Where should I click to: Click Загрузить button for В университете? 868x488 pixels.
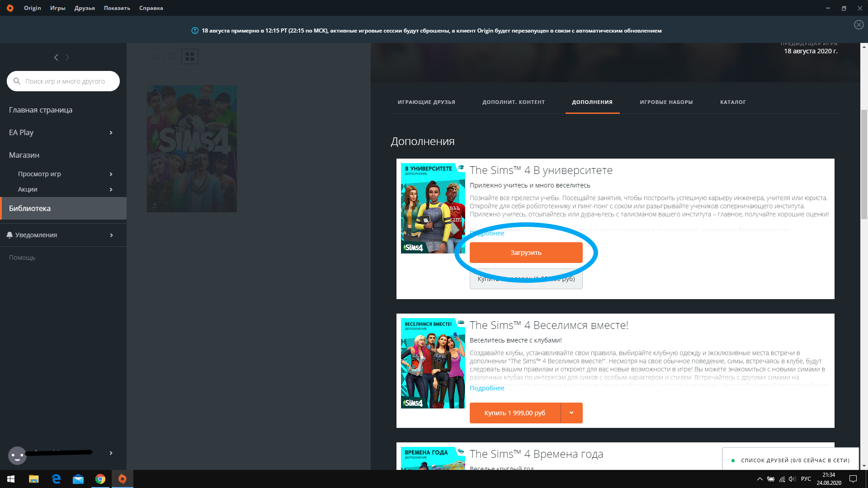(526, 253)
